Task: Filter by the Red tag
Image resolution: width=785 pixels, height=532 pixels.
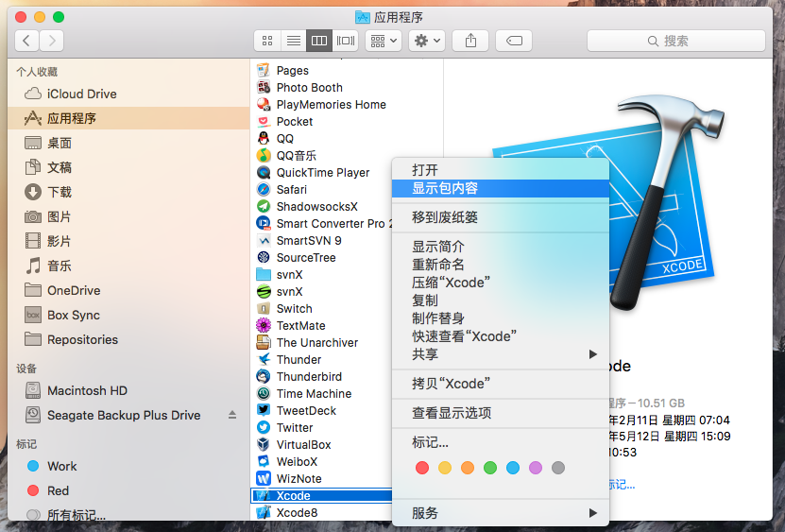Action: 128,490
